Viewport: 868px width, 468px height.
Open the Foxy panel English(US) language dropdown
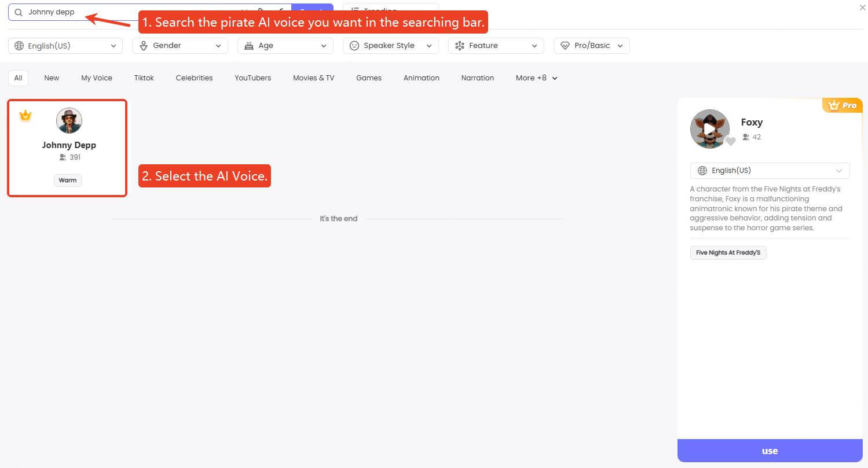[x=770, y=171]
